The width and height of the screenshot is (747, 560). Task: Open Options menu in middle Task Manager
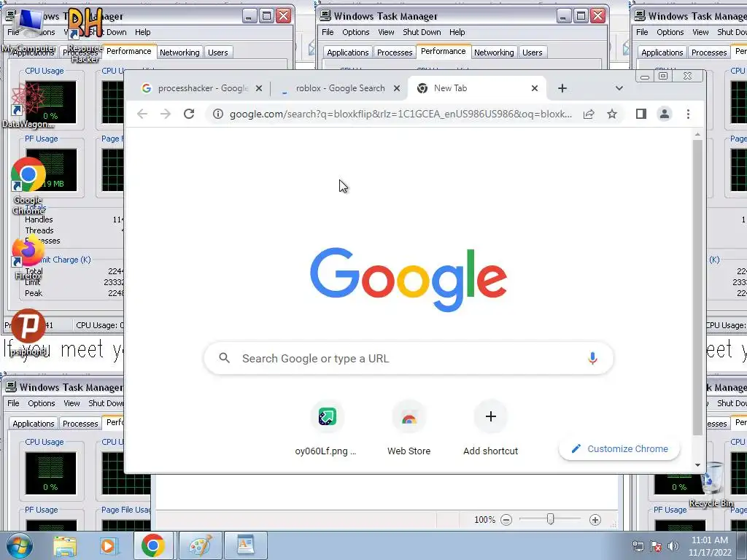pyautogui.click(x=356, y=32)
